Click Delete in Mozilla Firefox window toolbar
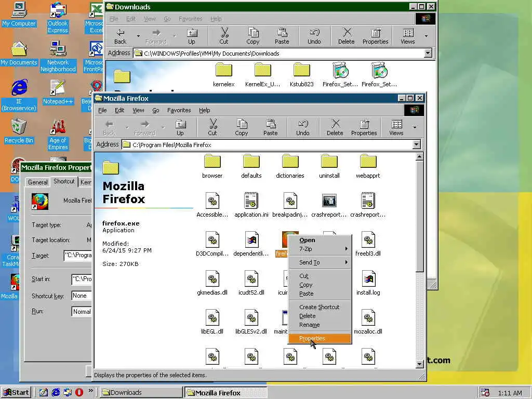Viewport: 532px width, 399px height. pyautogui.click(x=335, y=127)
